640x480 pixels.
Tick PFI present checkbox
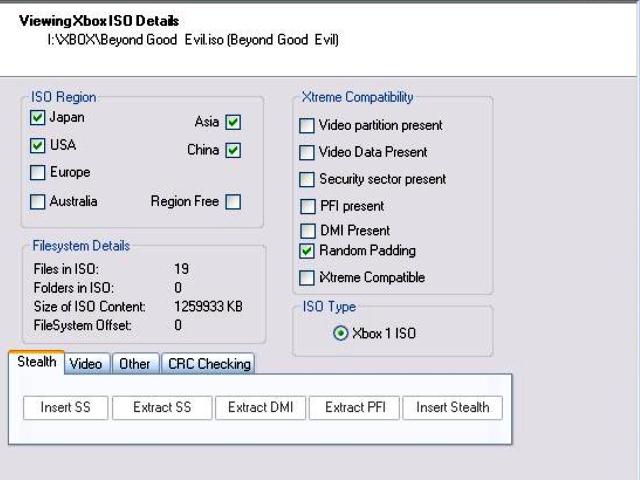308,207
